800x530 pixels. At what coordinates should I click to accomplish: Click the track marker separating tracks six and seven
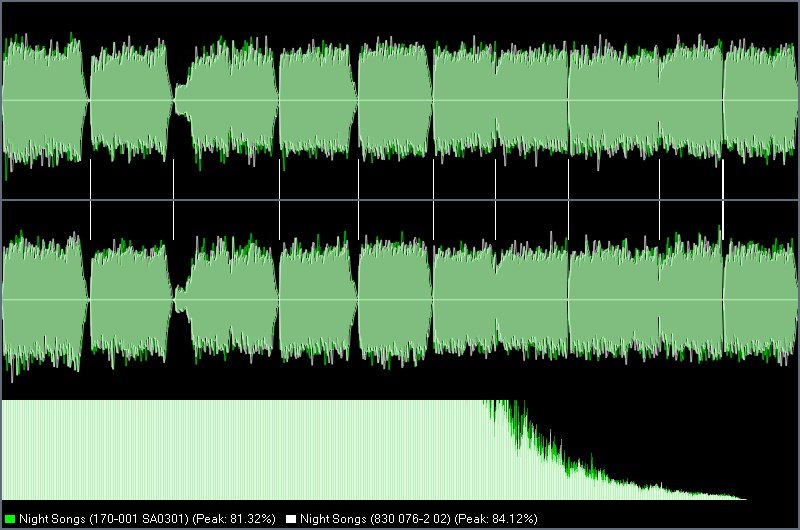(495, 199)
